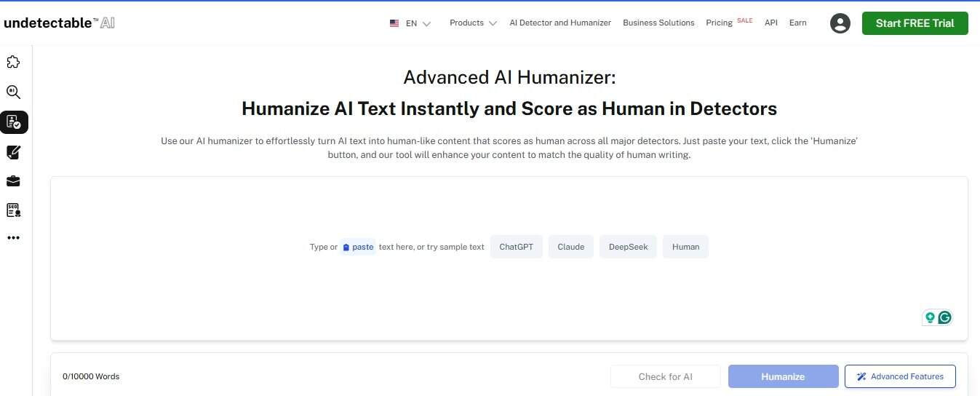The image size is (980, 396).
Task: Open Advanced Features options
Action: (900, 376)
